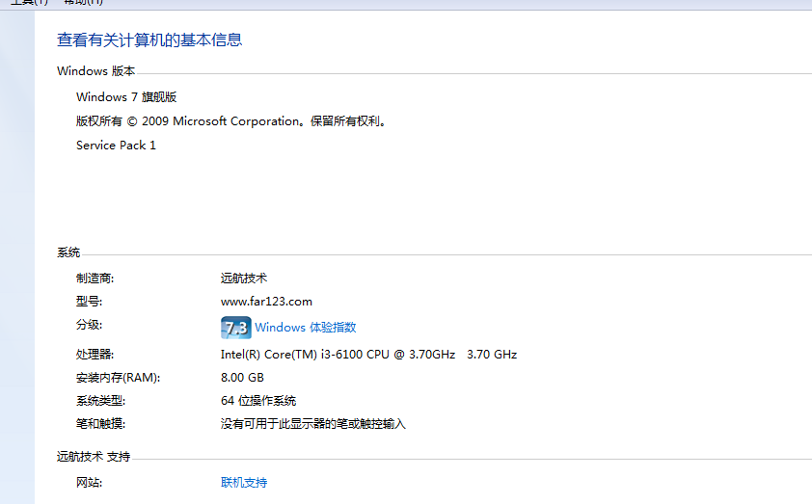The image size is (812, 504).
Task: Click the 制造商 label
Action: click(95, 278)
